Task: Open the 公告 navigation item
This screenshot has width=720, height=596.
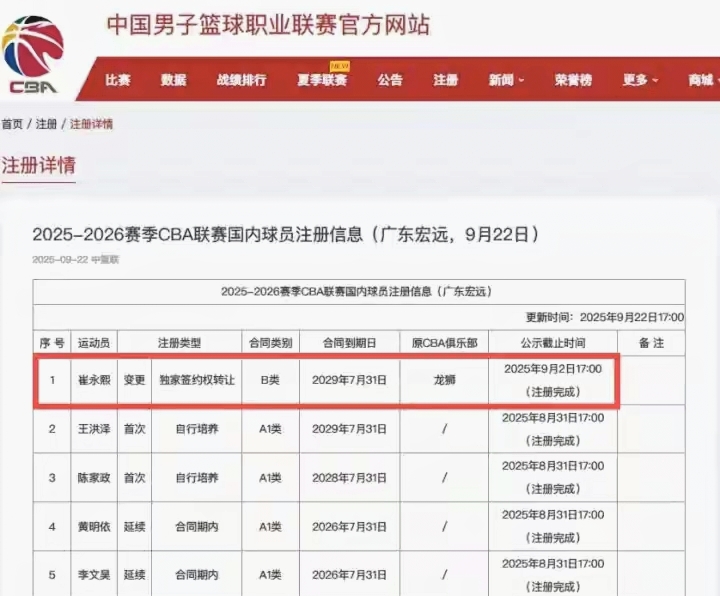Action: pos(390,80)
